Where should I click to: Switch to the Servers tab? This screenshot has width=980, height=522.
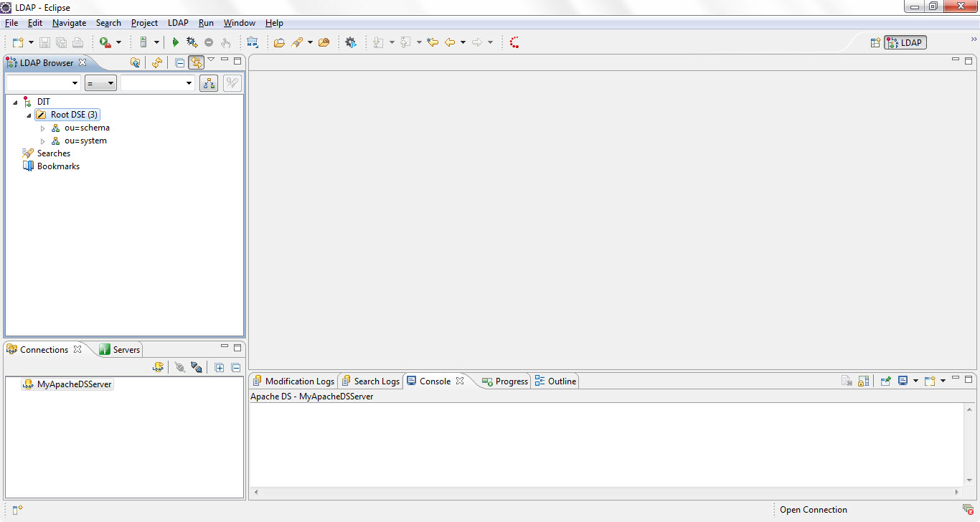(120, 349)
